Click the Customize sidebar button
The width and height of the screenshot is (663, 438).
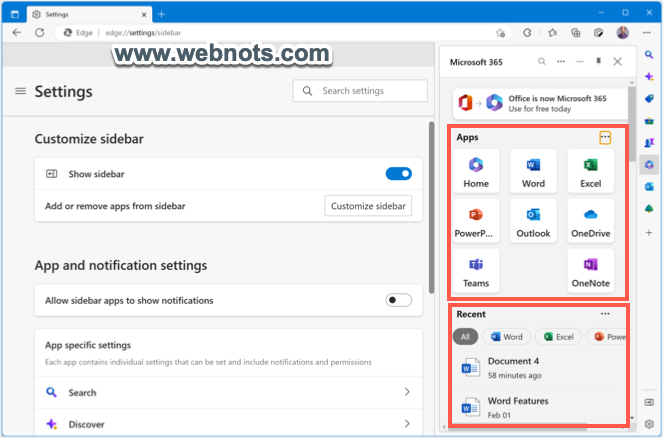pos(369,206)
